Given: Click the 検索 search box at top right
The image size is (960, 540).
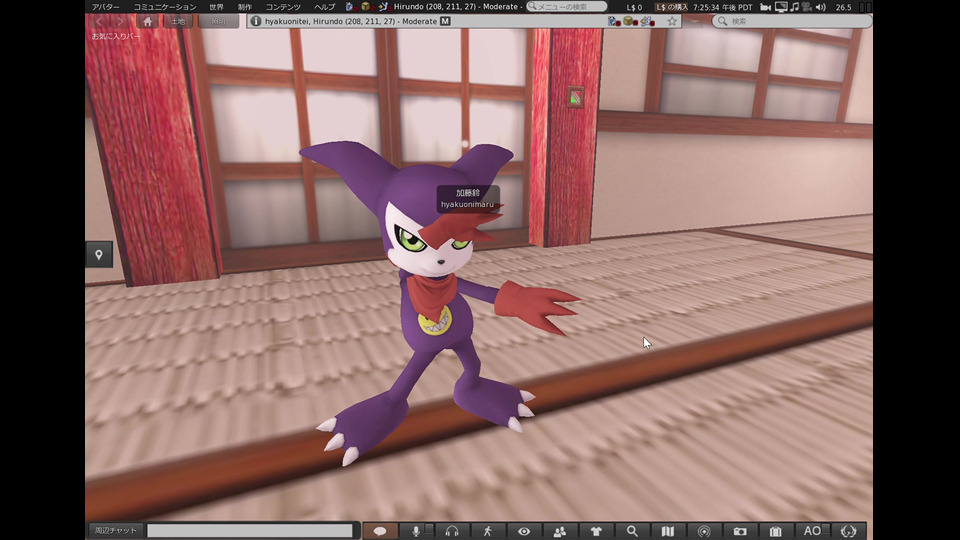Looking at the screenshot, I should (792, 21).
